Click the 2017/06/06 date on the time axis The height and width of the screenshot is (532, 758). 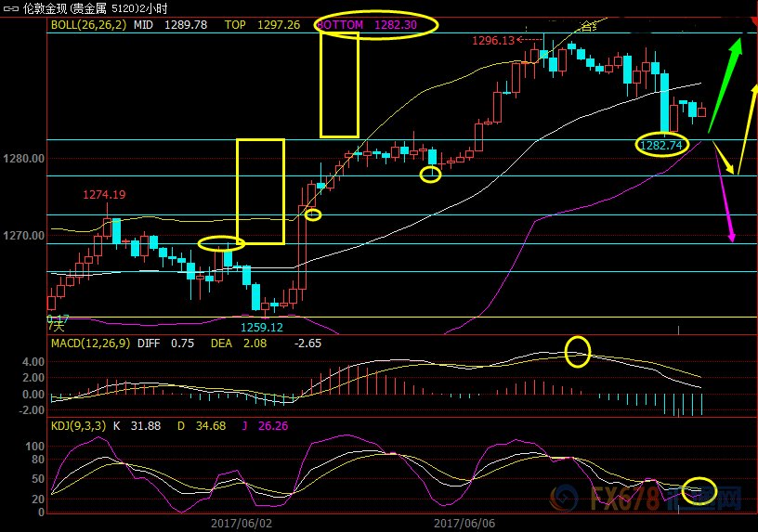464,523
